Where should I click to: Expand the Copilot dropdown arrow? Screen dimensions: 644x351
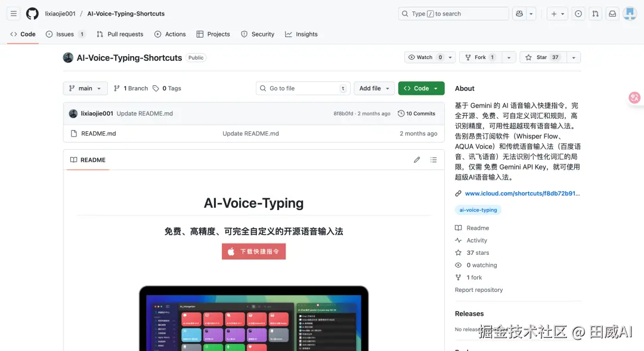(531, 14)
